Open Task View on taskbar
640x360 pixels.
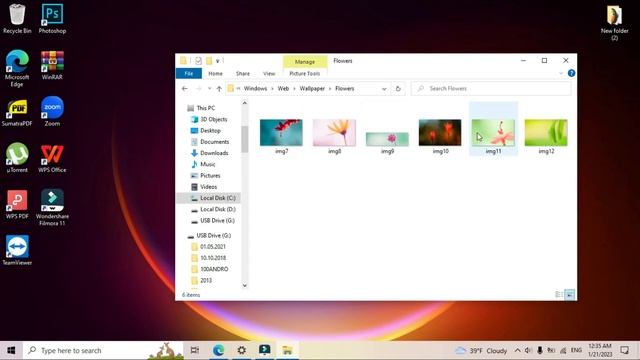[195, 350]
